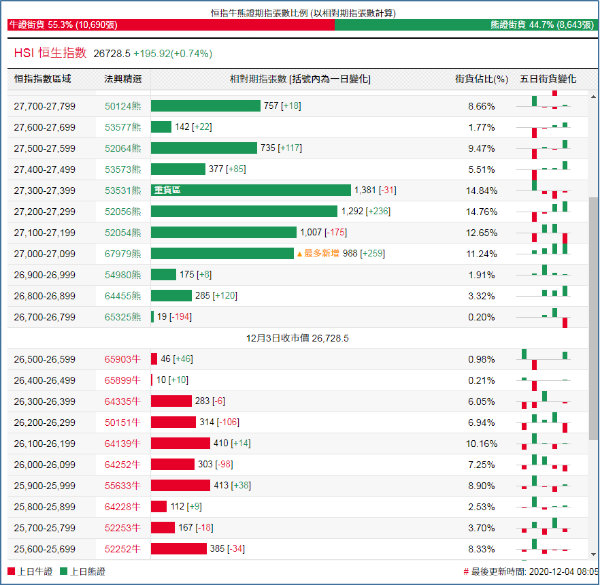Image resolution: width=600 pixels, height=585 pixels.
Task: Click the 恒指指數區域 column header
Action: click(42, 79)
